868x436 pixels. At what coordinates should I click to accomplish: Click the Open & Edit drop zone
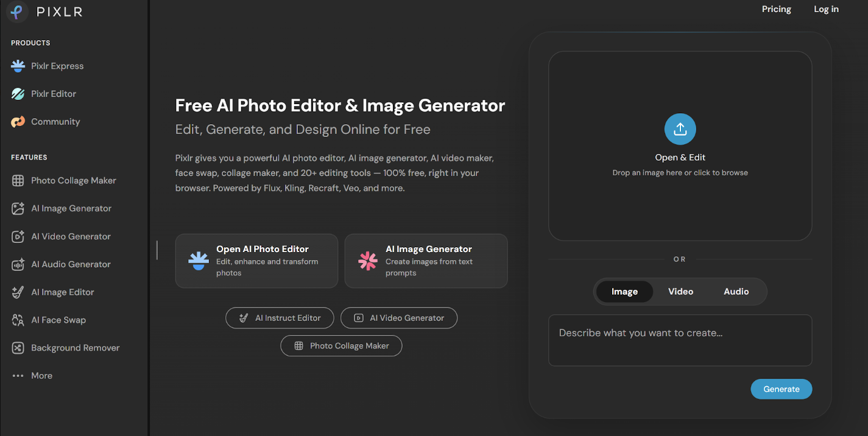(x=680, y=146)
